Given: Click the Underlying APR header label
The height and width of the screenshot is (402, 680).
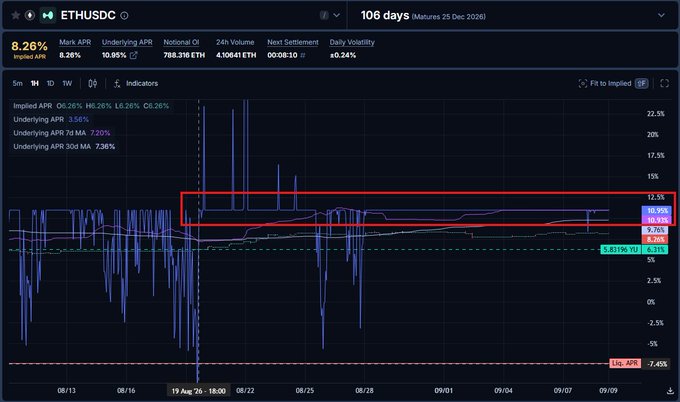Looking at the screenshot, I should point(127,42).
